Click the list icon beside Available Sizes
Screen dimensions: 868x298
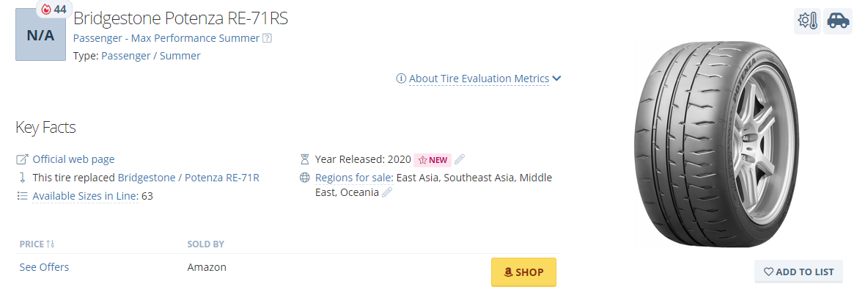point(22,196)
